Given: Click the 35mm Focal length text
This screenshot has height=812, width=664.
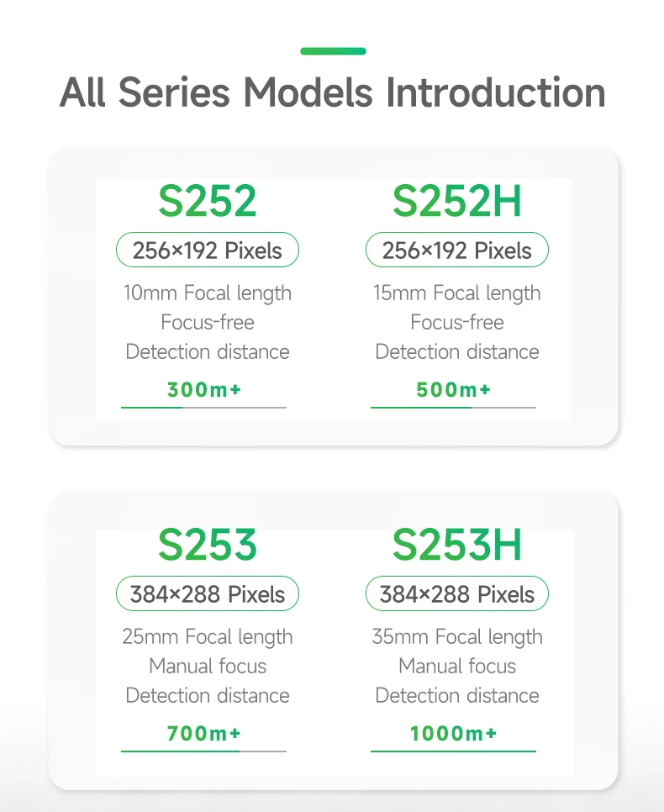Looking at the screenshot, I should [457, 637].
